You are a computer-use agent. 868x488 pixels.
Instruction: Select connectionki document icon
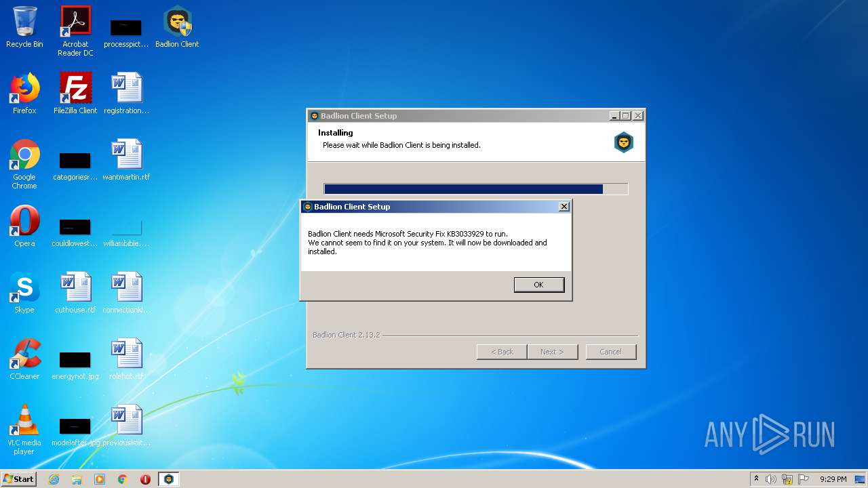[126, 293]
